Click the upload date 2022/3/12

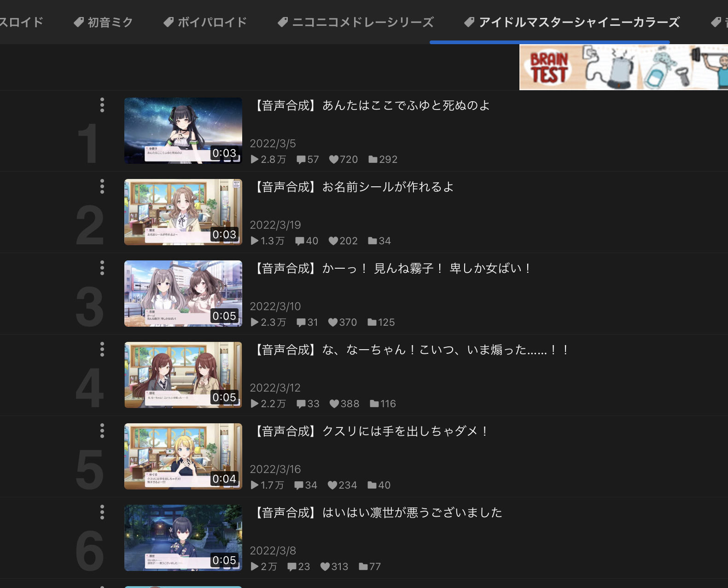275,388
